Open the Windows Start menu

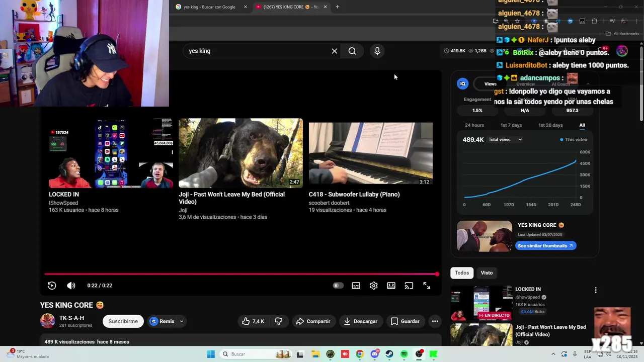tap(211, 354)
